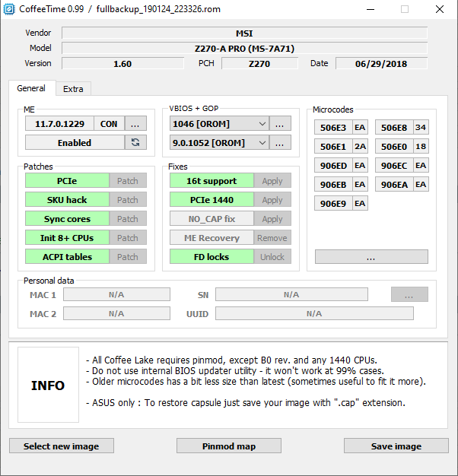Click Patch button for SKU hack

128,200
